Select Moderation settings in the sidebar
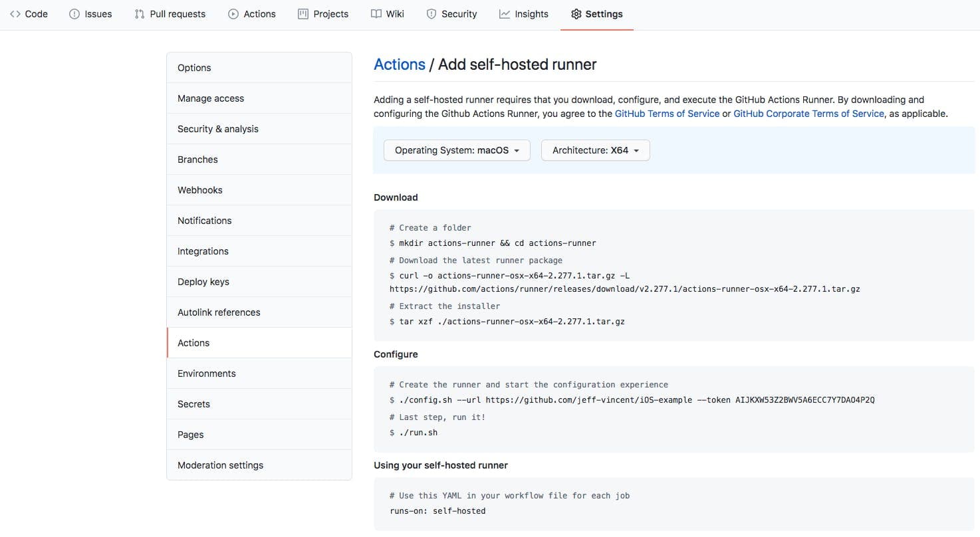The width and height of the screenshot is (980, 537). coord(220,465)
